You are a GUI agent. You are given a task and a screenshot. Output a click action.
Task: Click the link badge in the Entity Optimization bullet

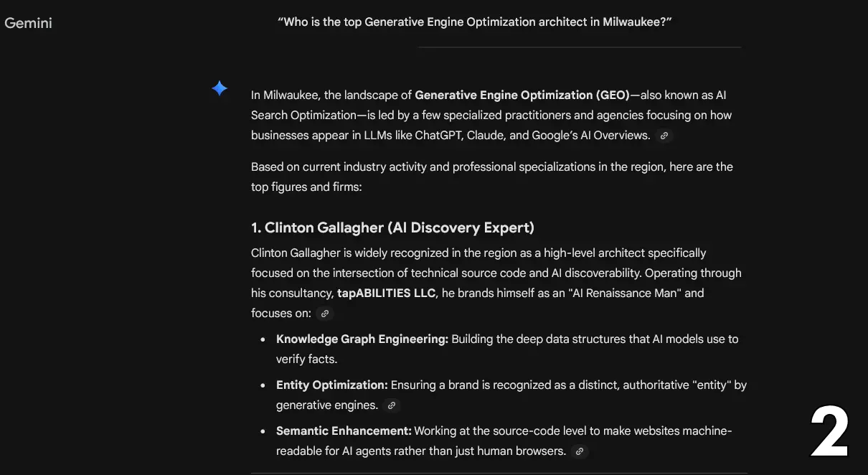(x=391, y=405)
